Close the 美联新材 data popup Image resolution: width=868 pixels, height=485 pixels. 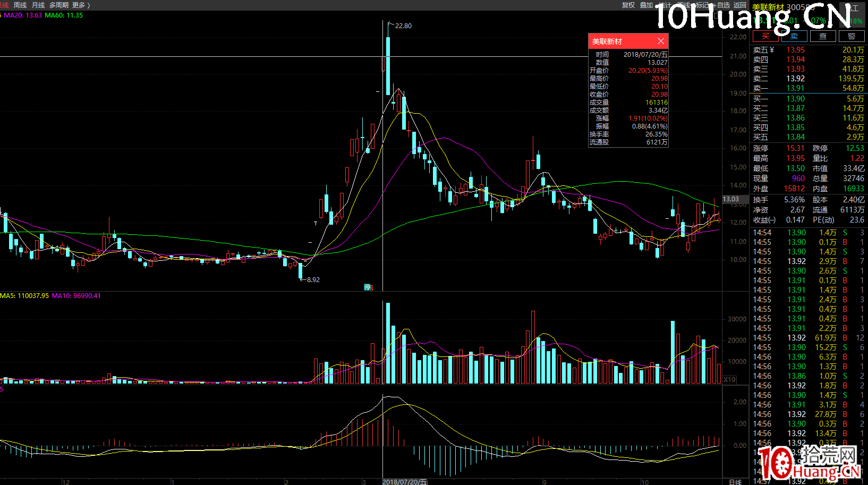(660, 41)
